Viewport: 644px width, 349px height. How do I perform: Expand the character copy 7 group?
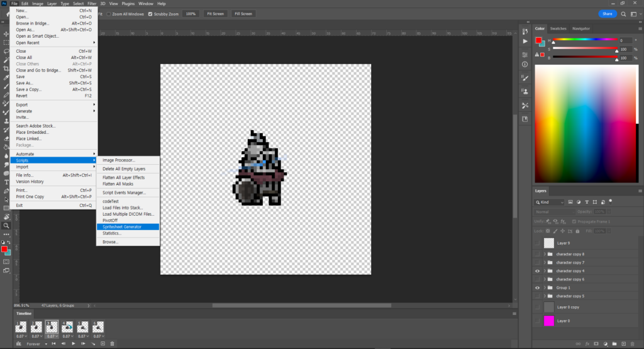[545, 262]
